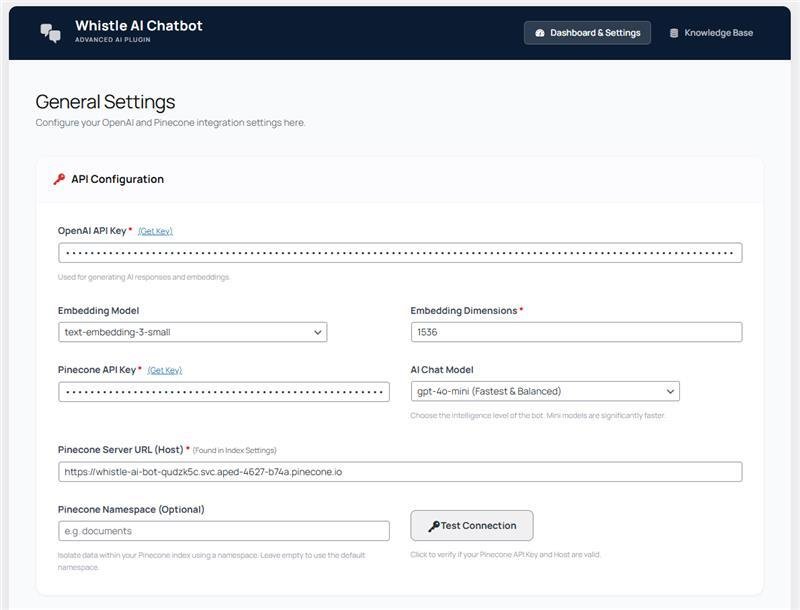
Task: Open the Get Key link for OpenAI
Action: [x=158, y=230]
